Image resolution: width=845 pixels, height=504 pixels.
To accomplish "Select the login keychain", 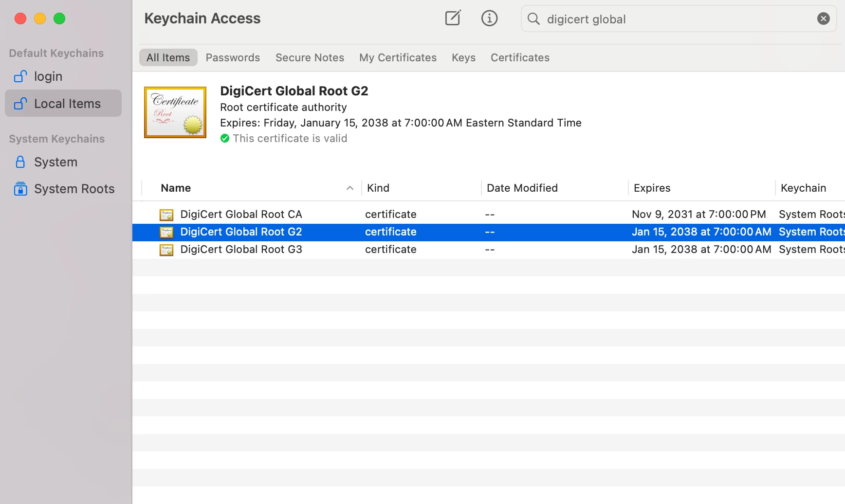I will coord(63,76).
